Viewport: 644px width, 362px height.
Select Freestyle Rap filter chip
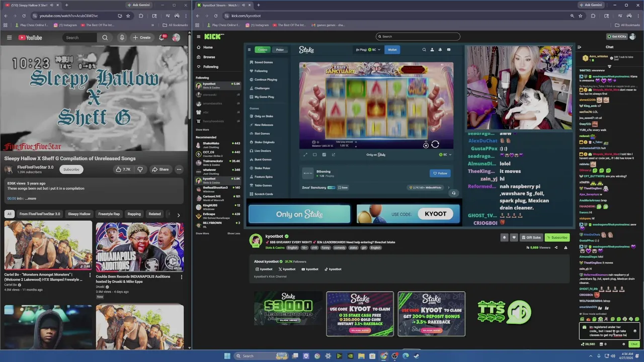tap(109, 214)
